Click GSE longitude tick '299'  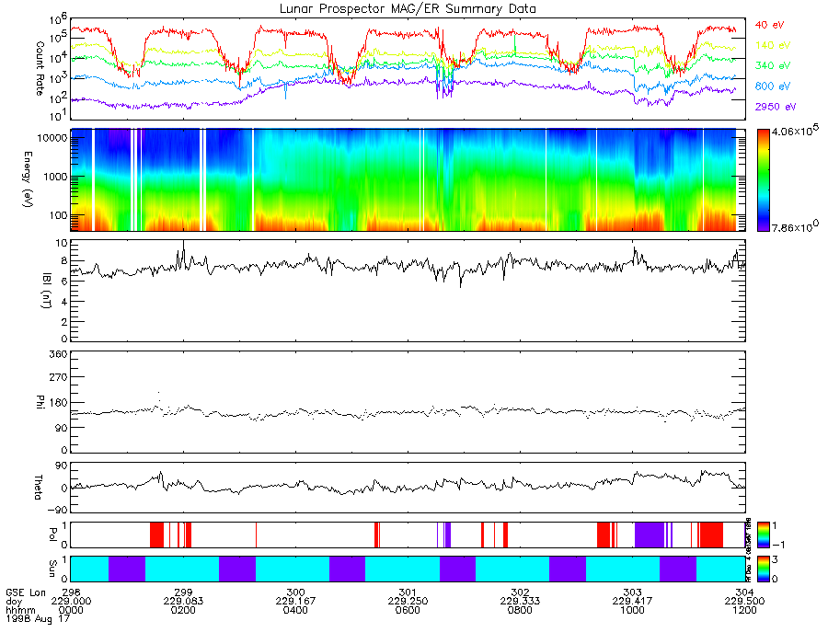[x=183, y=592]
